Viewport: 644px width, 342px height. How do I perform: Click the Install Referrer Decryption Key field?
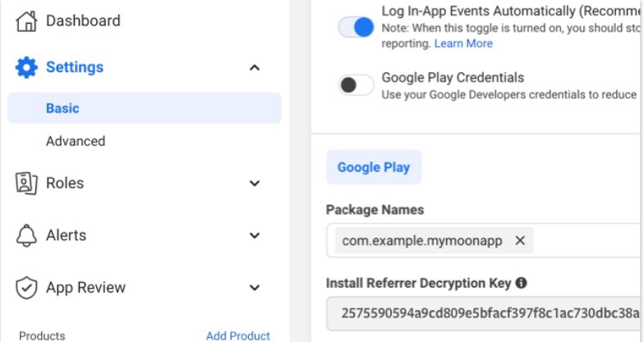483,313
